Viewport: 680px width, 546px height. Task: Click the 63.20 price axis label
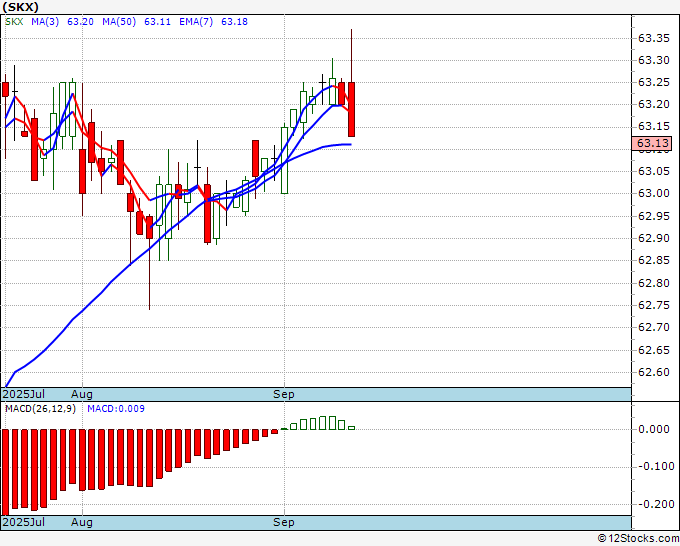(654, 104)
